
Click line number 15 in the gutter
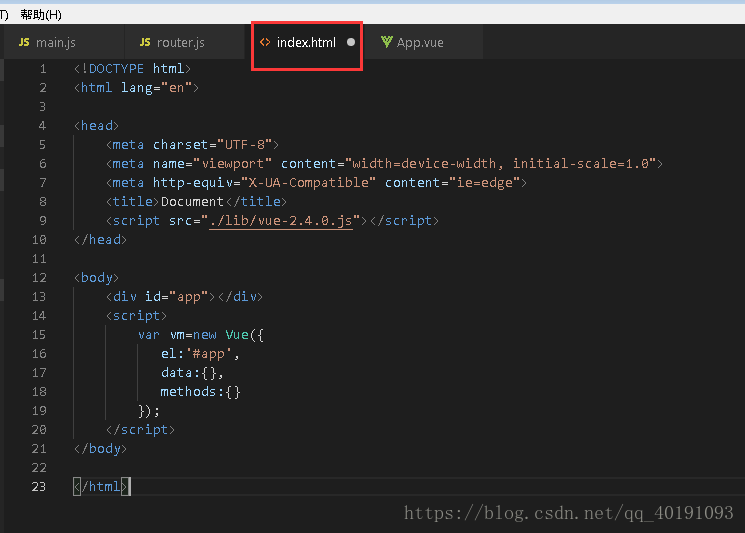pos(39,335)
